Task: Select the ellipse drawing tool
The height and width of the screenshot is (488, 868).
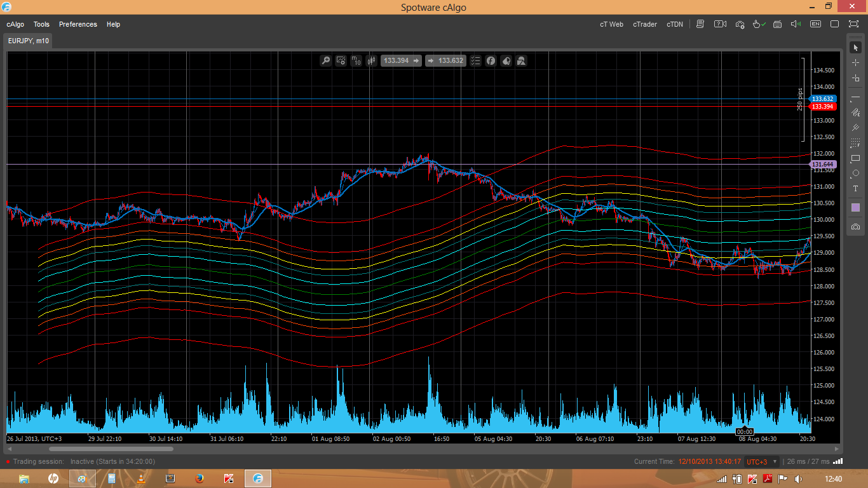Action: click(855, 173)
